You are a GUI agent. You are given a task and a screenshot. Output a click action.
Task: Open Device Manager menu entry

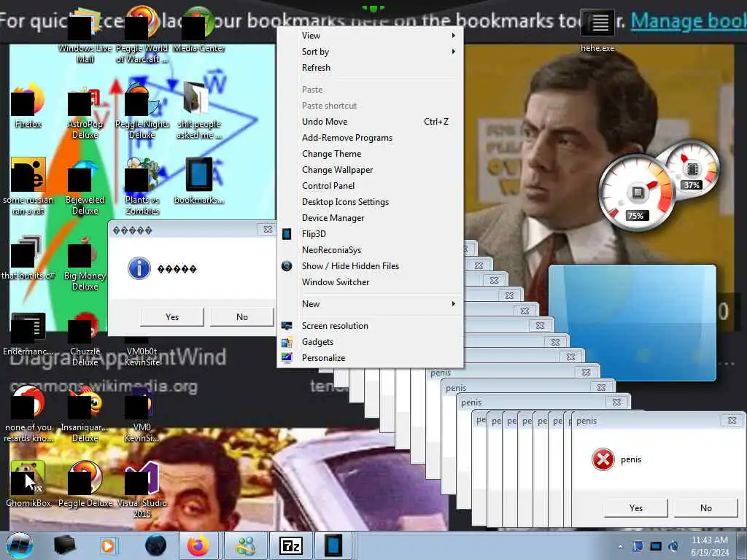tap(371, 217)
